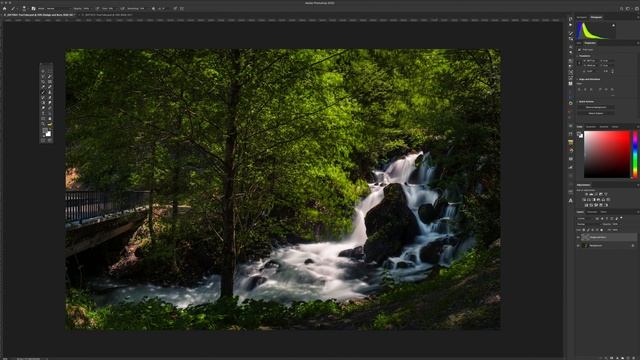Switch to the Channels tab
The height and width of the screenshot is (360, 640).
[592, 212]
